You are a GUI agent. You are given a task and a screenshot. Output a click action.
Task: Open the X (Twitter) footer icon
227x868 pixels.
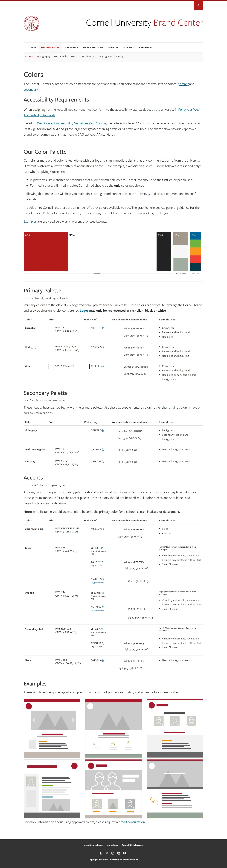pyautogui.click(x=107, y=853)
